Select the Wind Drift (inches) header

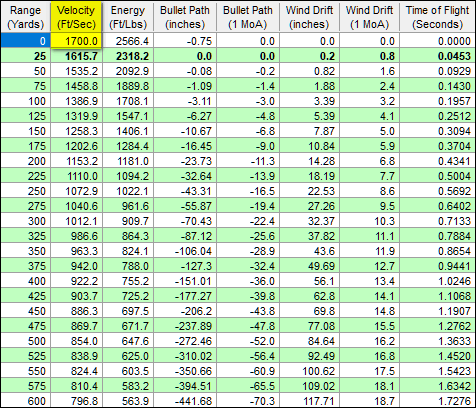click(309, 17)
